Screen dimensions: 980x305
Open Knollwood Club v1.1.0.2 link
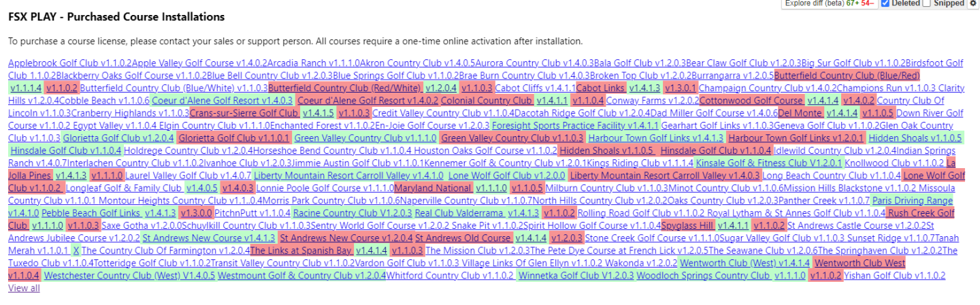click(894, 163)
